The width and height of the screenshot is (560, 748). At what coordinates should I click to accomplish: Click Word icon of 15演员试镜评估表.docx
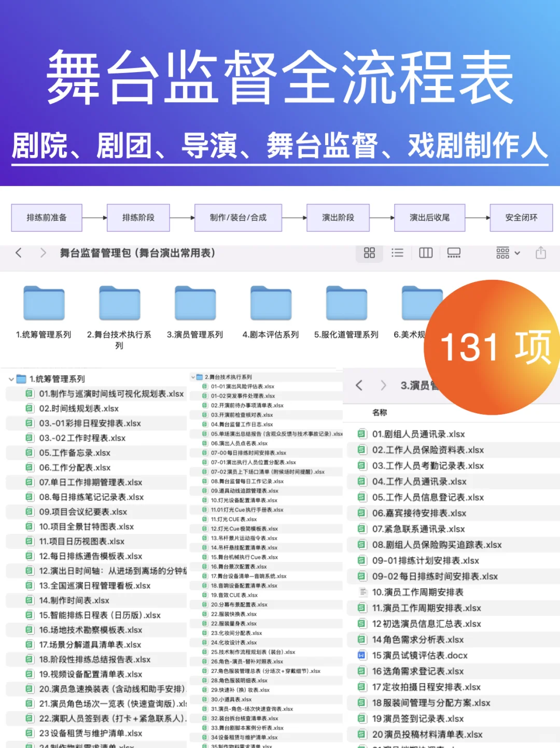click(362, 655)
